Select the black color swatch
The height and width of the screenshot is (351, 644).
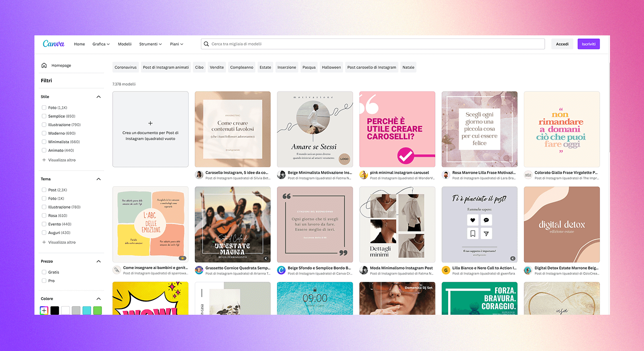(55, 310)
